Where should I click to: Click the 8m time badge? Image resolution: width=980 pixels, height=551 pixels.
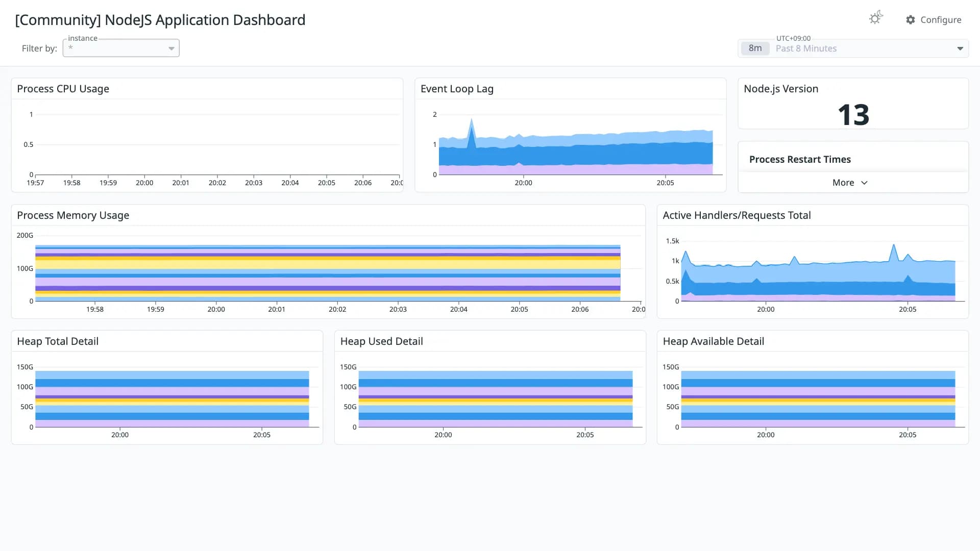pos(755,48)
